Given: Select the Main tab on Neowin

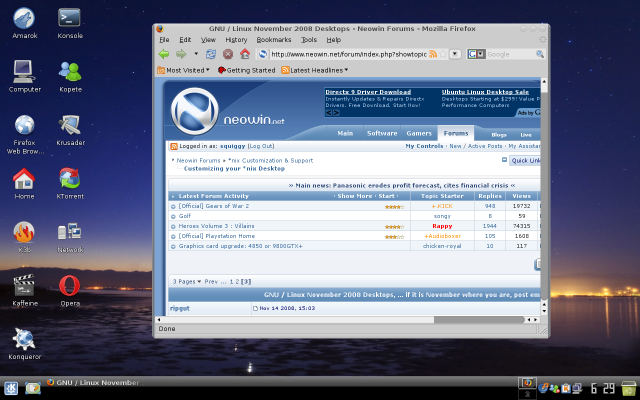Looking at the screenshot, I should (345, 133).
